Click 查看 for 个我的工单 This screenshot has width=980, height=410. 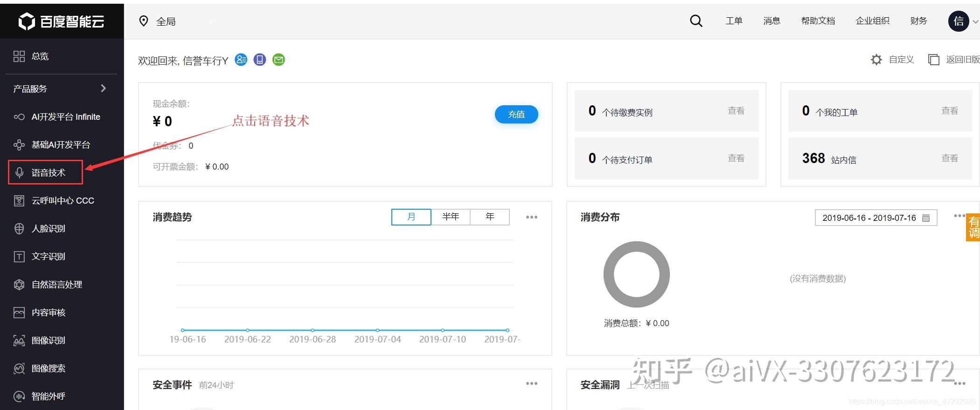pos(950,111)
